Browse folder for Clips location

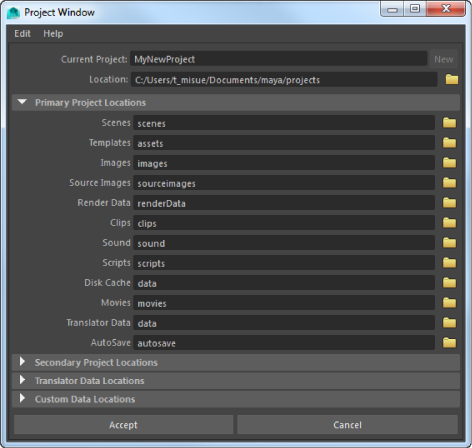[449, 223]
